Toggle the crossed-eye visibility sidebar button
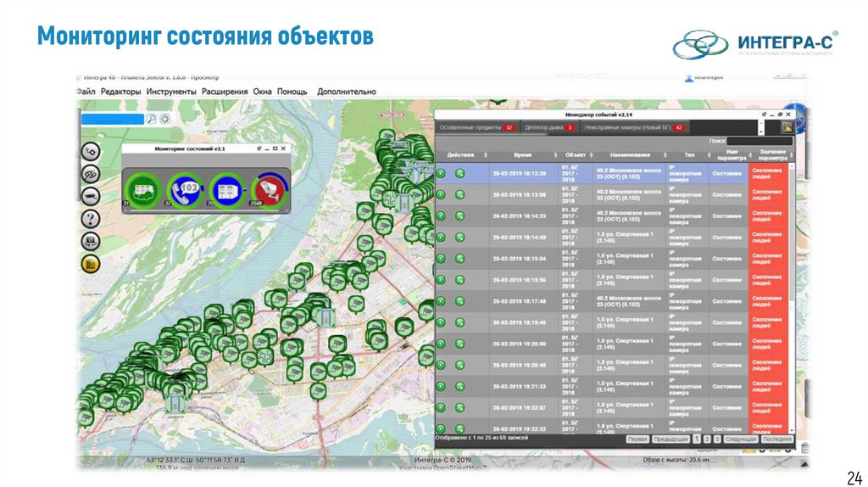 [x=91, y=174]
